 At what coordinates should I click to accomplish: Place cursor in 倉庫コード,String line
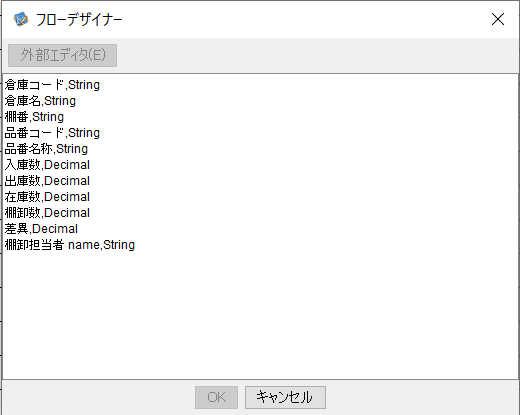52,85
